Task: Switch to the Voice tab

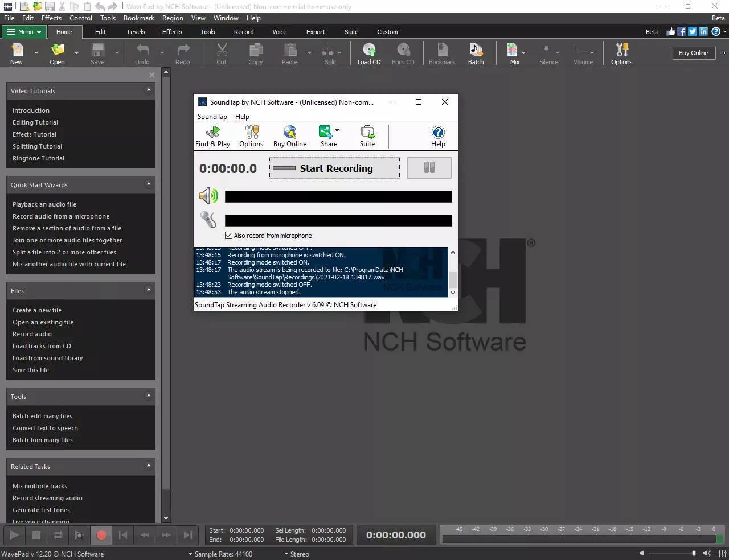Action: pyautogui.click(x=280, y=32)
